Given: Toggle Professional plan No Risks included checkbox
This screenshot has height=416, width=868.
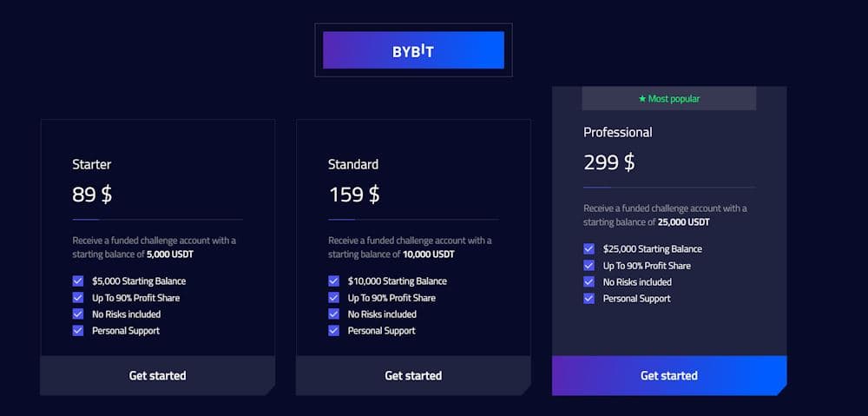Looking at the screenshot, I should (x=589, y=282).
